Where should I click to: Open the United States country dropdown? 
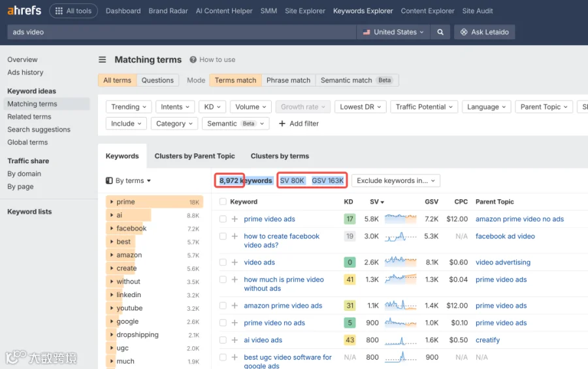point(393,32)
